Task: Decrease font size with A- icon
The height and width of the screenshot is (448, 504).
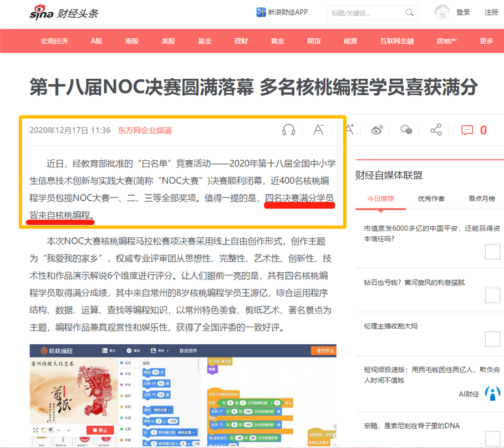Action: pyautogui.click(x=318, y=130)
